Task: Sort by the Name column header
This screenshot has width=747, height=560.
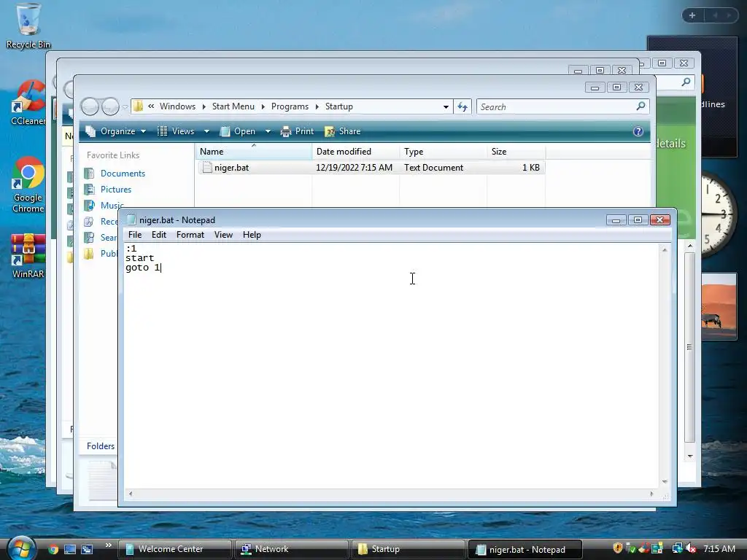Action: pos(253,152)
